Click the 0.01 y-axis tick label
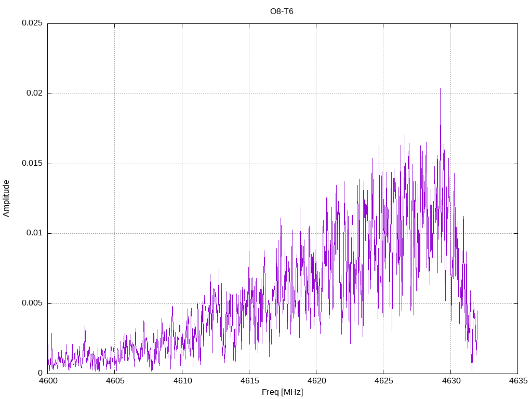 (34, 233)
